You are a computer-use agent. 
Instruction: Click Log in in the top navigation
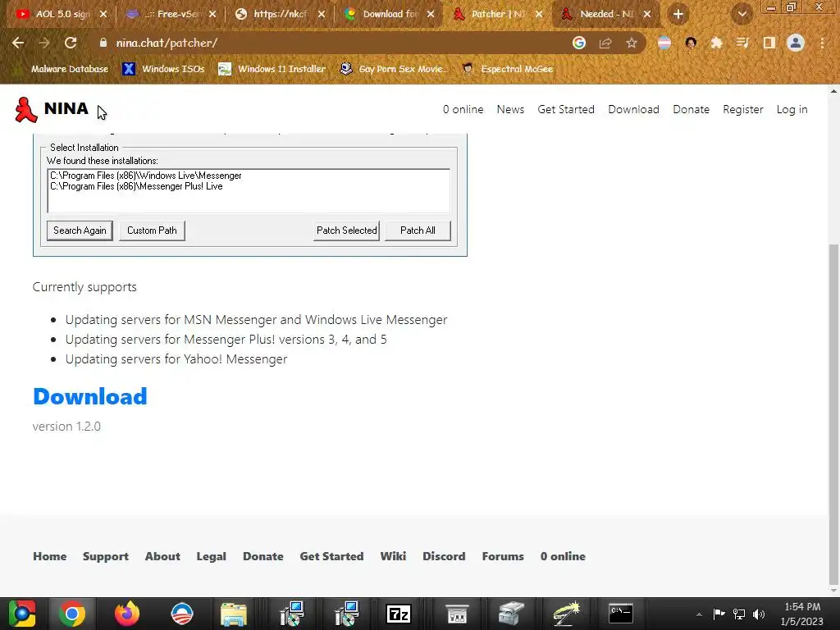point(792,109)
